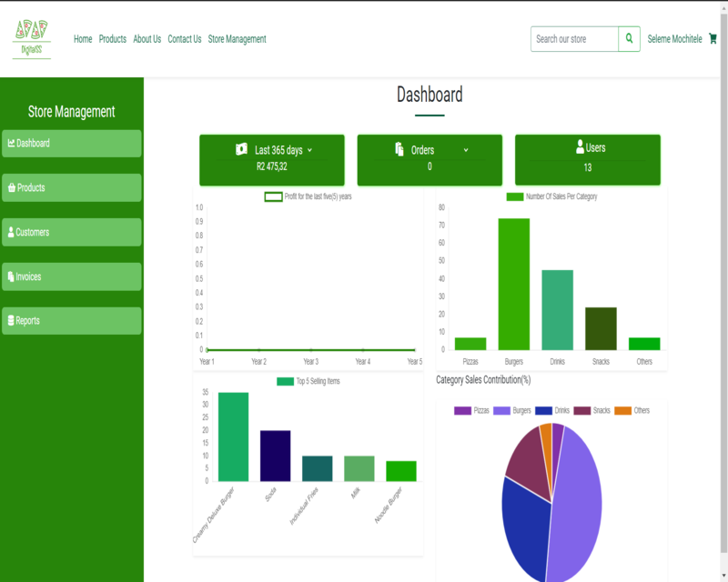Expand the Last 365 days dropdown
Screen dimensions: 728x582
pyautogui.click(x=309, y=150)
